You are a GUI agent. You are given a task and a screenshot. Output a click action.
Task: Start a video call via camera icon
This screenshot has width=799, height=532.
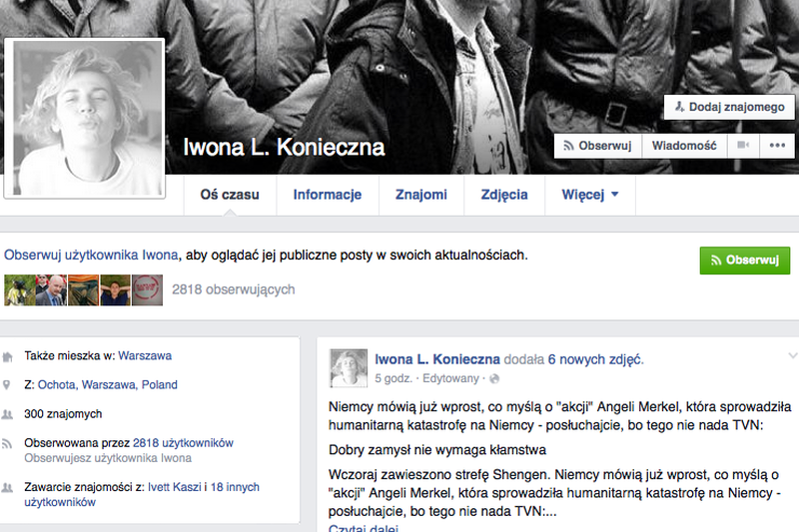pos(743,146)
